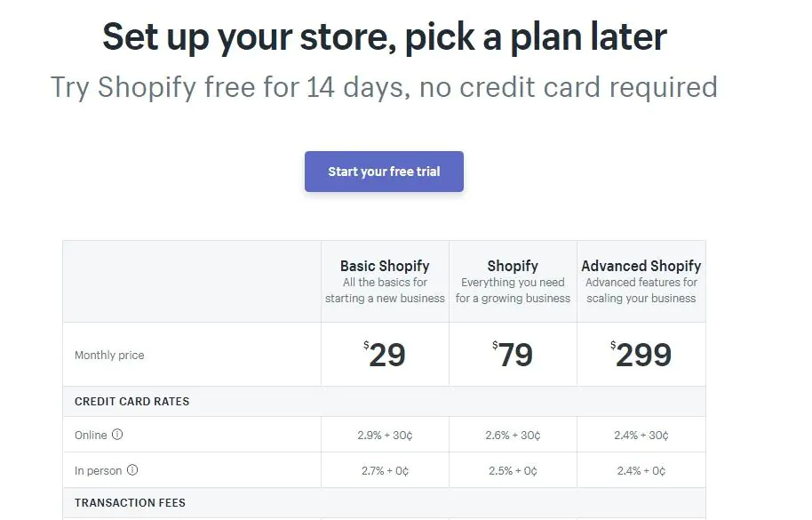The image size is (812, 520).
Task: Select the Advanced Shopify plan header
Action: [641, 266]
